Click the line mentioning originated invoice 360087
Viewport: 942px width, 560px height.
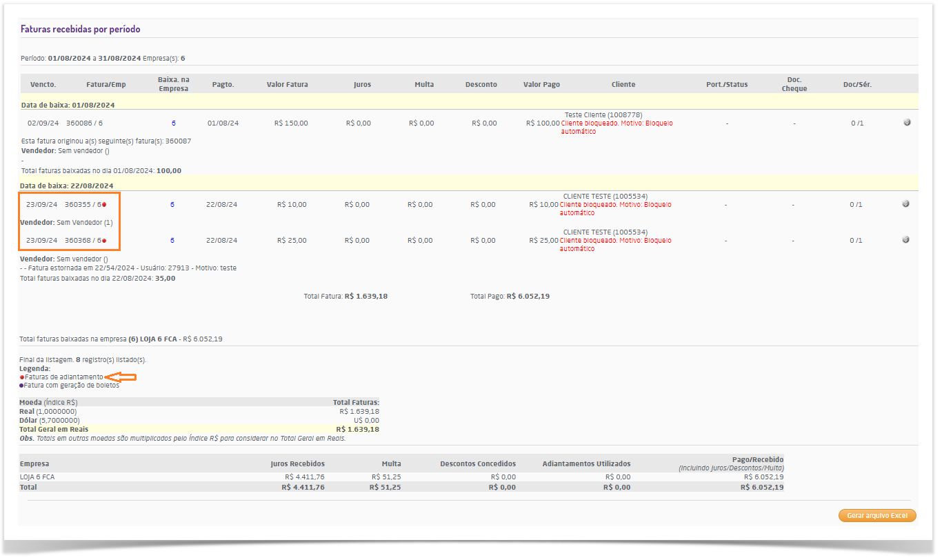(x=106, y=141)
